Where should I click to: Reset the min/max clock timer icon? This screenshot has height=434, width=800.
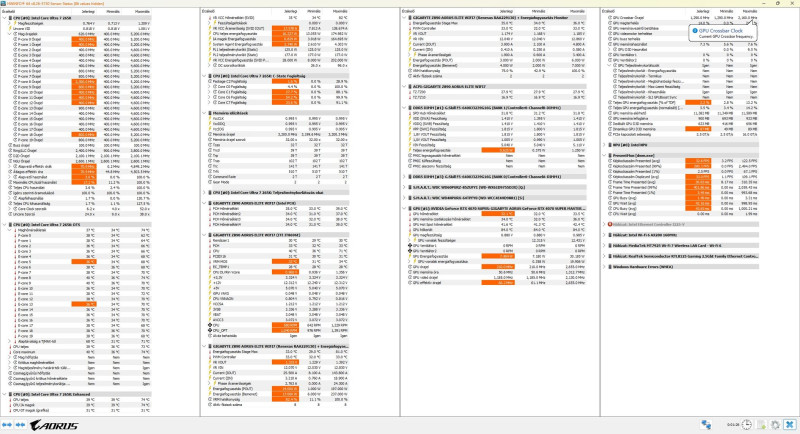(746, 425)
